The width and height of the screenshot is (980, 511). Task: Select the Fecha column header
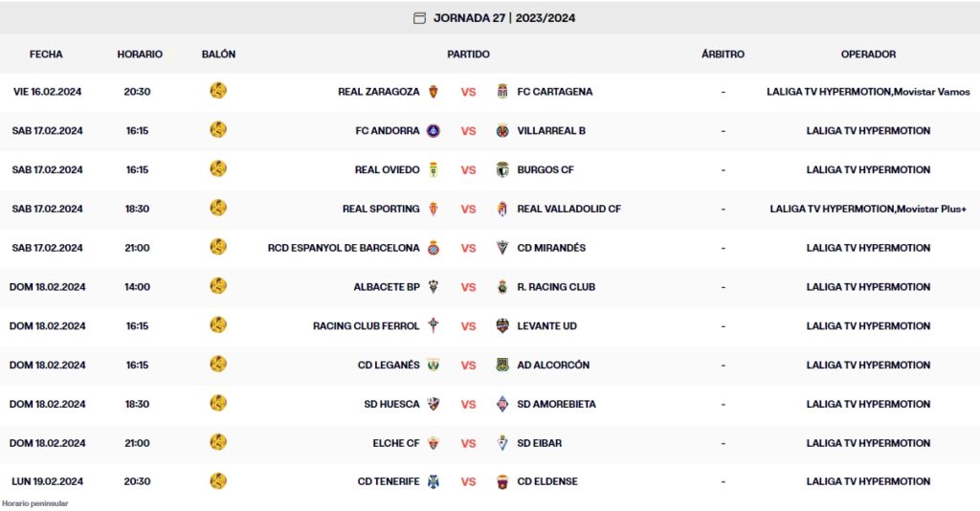pos(46,55)
